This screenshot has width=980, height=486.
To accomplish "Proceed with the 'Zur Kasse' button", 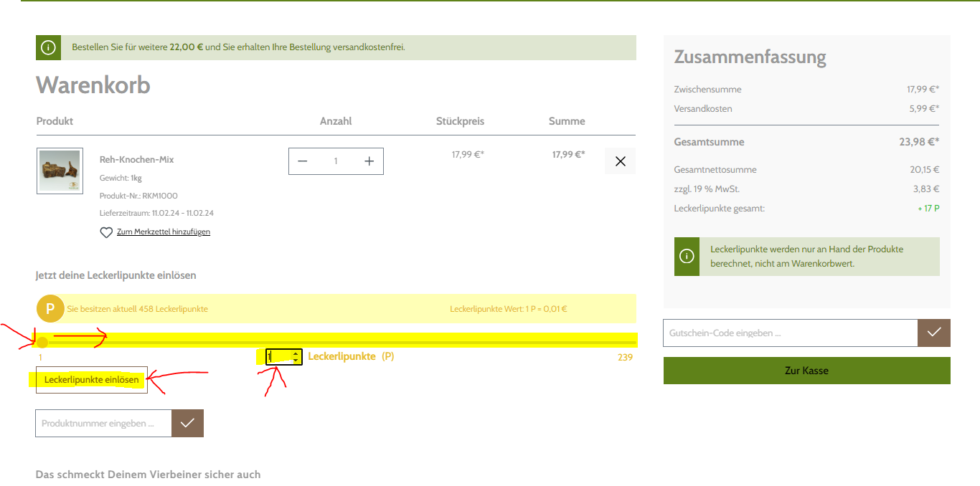I will tap(806, 371).
